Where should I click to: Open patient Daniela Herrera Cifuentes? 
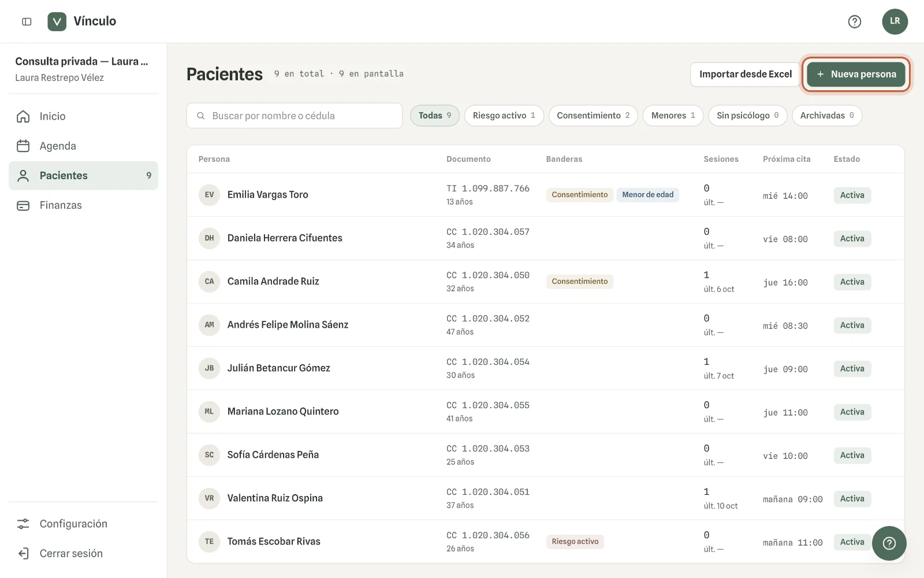point(285,238)
